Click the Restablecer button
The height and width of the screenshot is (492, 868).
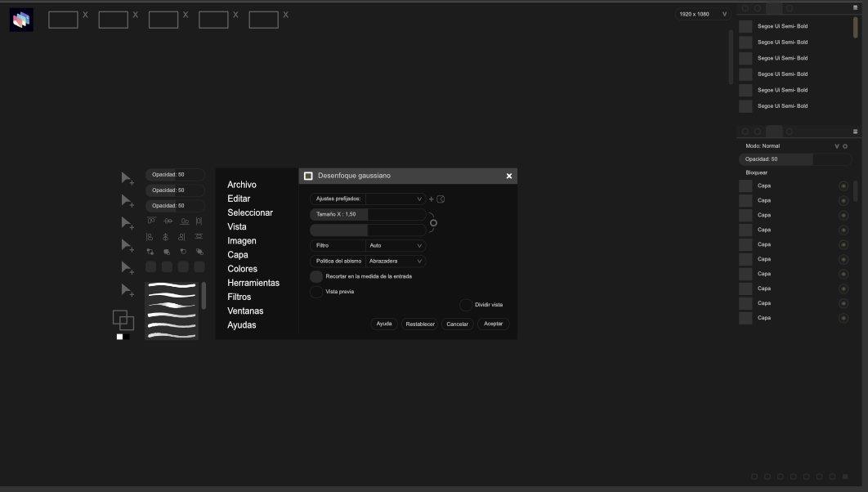point(420,324)
